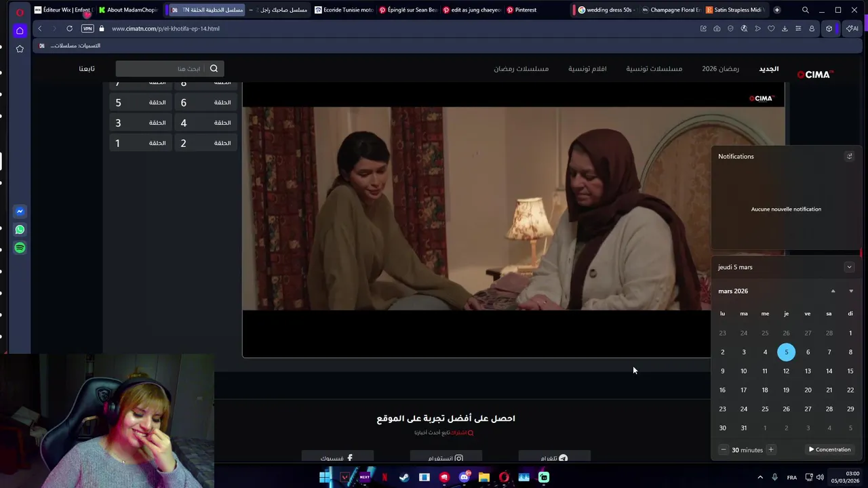The image size is (868, 488).
Task: Select episode الحلقة 2
Action: click(x=206, y=143)
